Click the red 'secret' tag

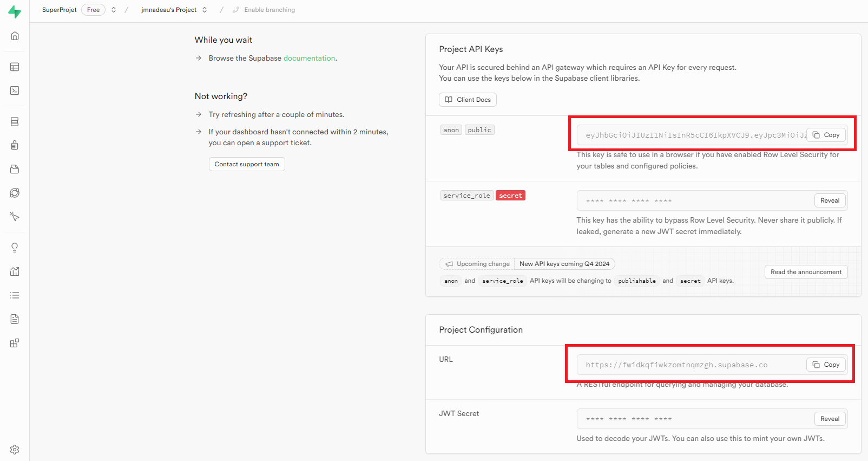[510, 196]
